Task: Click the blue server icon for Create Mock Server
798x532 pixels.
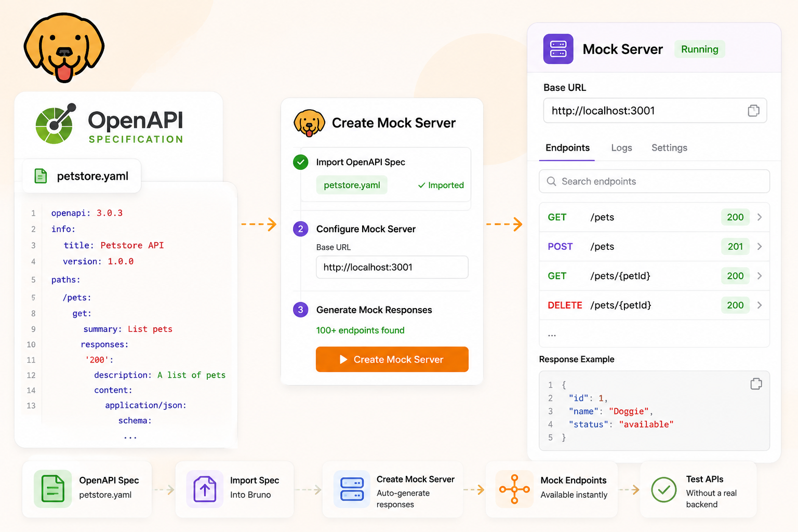Action: point(352,489)
